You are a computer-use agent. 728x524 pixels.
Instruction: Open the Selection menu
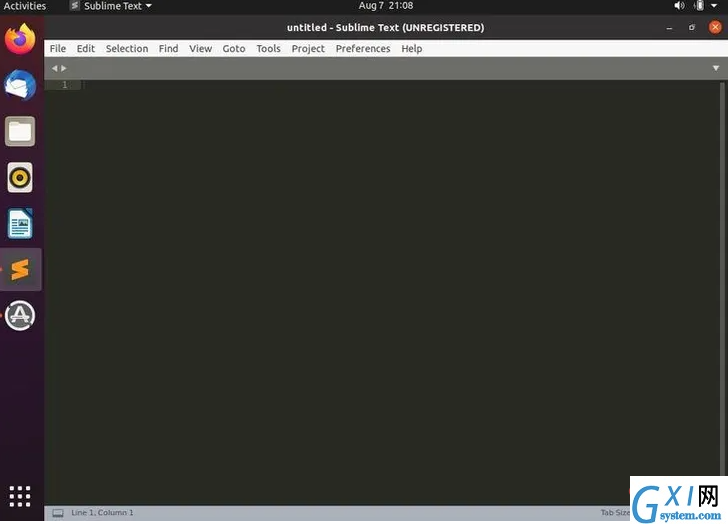127,49
